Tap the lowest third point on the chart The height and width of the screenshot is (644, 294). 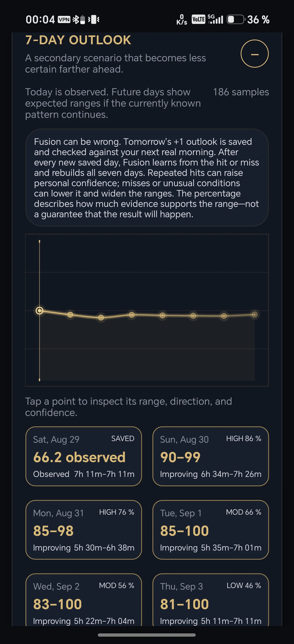pyautogui.click(x=101, y=318)
